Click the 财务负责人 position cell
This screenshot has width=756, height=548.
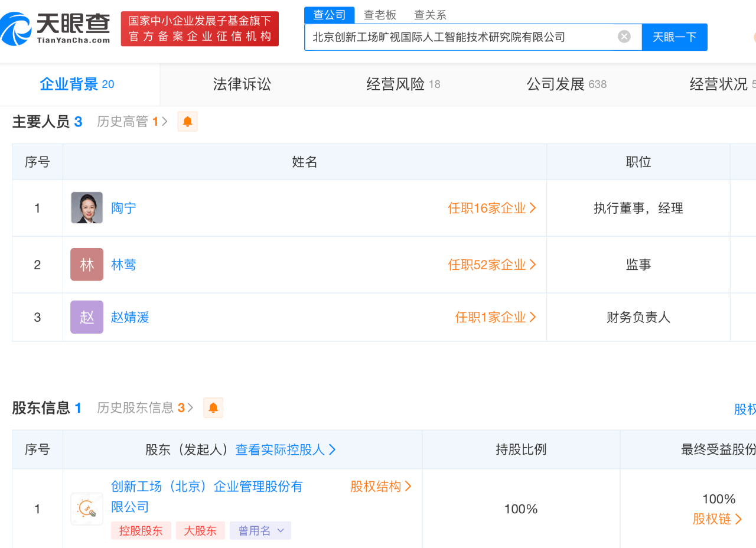[x=638, y=317]
